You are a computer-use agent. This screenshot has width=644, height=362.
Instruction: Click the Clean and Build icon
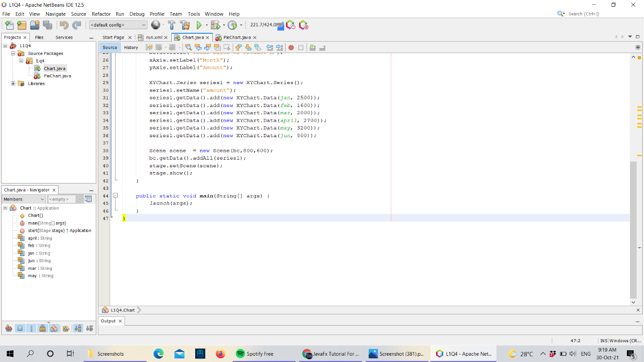[x=185, y=25]
